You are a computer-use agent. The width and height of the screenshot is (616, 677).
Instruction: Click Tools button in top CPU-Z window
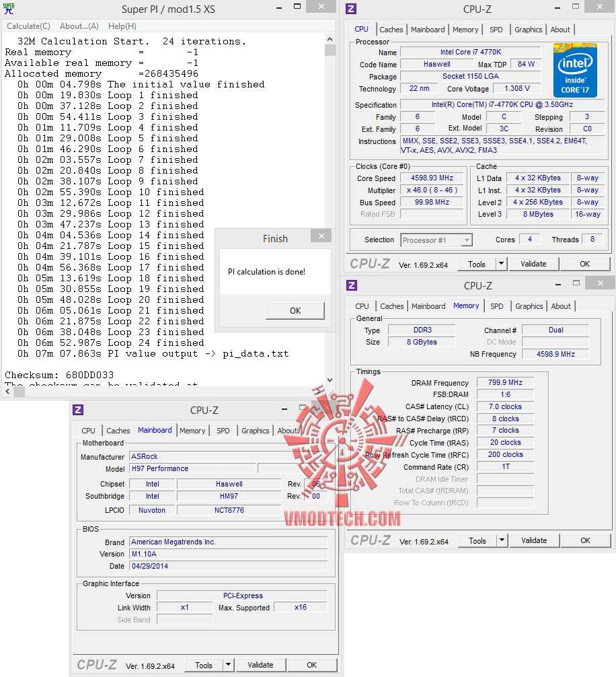(476, 264)
